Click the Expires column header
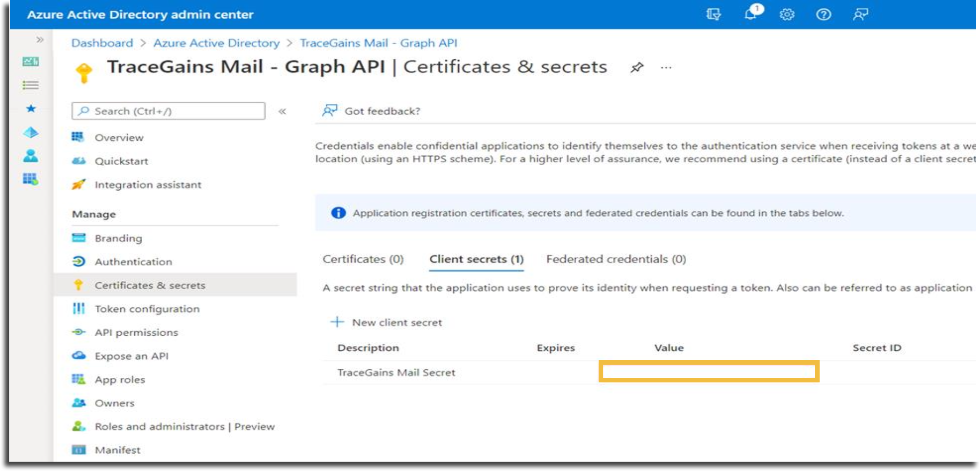Viewport: 980px width, 471px height. pos(556,348)
